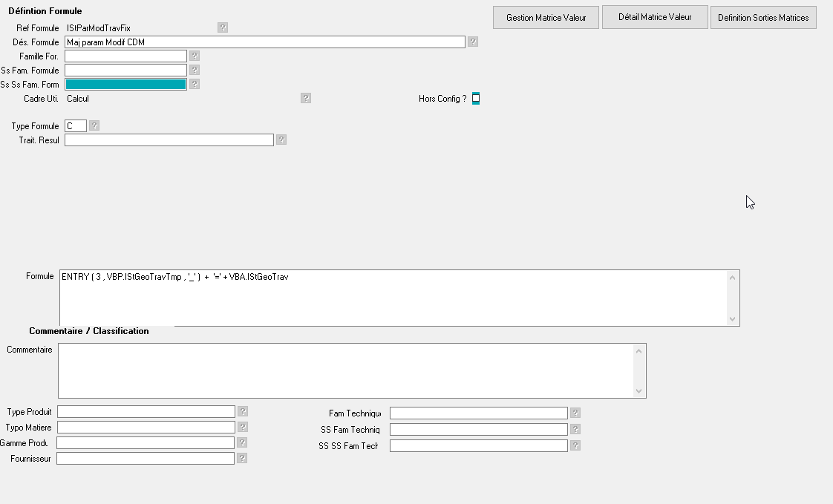Viewport: 833px width, 504px height.
Task: Focus the Typo Matiere input field
Action: point(146,428)
